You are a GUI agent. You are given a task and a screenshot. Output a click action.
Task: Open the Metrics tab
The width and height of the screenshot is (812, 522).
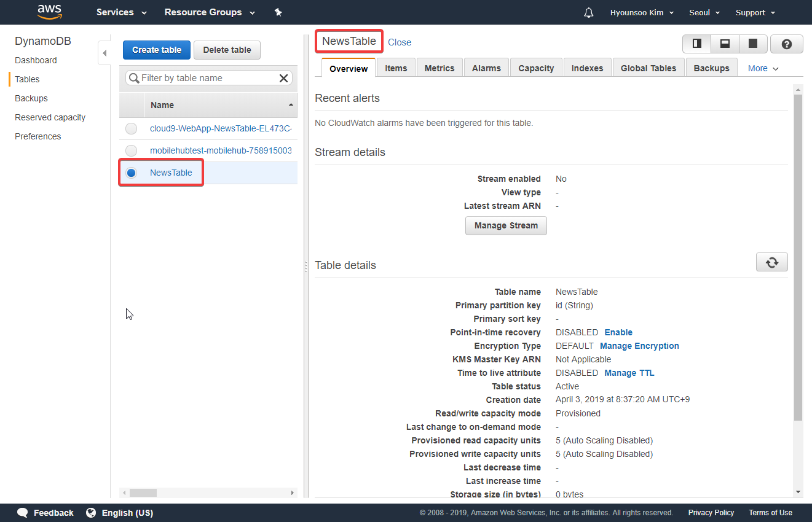pyautogui.click(x=440, y=68)
